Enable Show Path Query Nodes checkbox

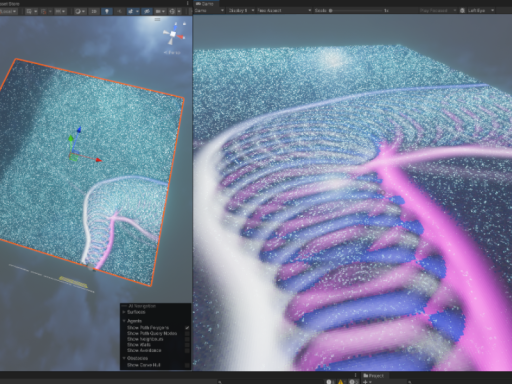pos(187,333)
